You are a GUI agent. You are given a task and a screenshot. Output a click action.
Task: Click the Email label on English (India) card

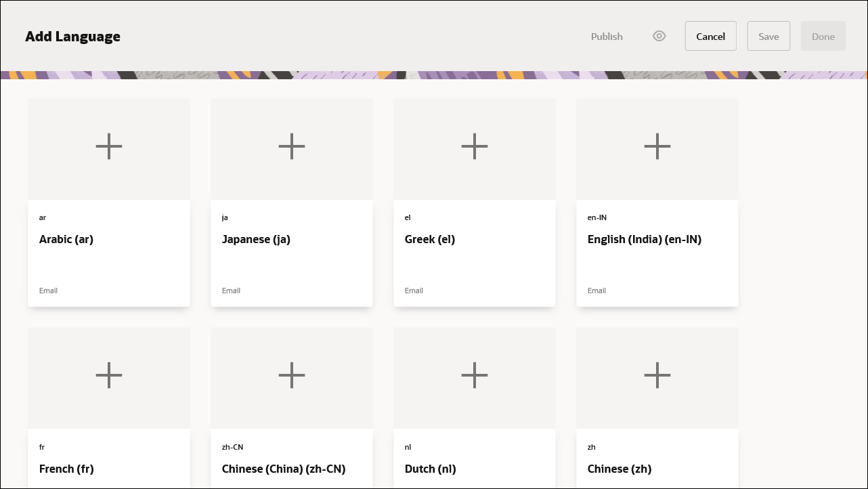coord(596,291)
